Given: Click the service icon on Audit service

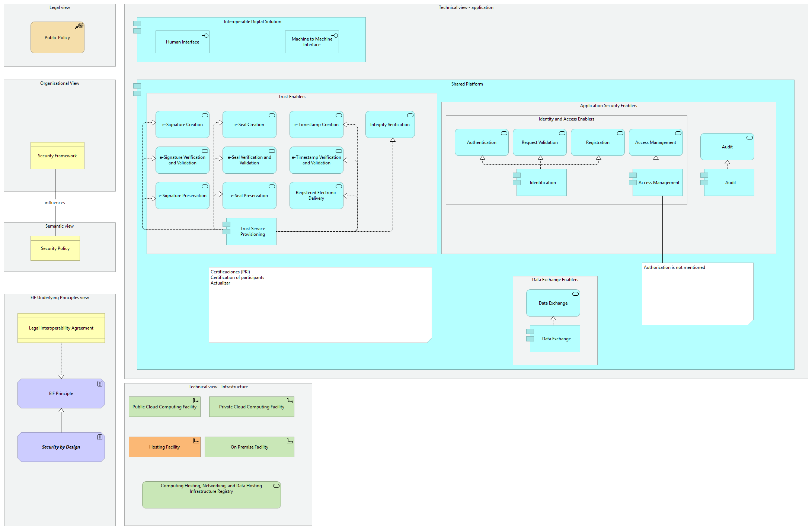Looking at the screenshot, I should coord(749,138).
